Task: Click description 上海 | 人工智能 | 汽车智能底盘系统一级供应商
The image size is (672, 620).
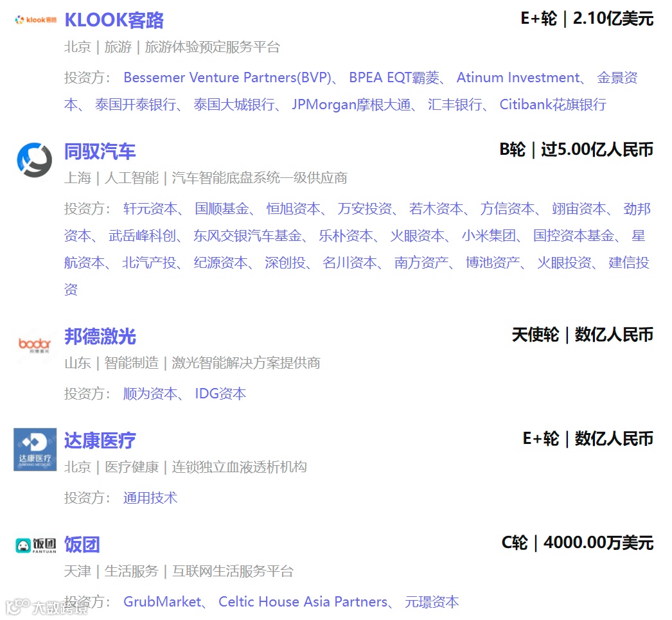Action: [206, 177]
